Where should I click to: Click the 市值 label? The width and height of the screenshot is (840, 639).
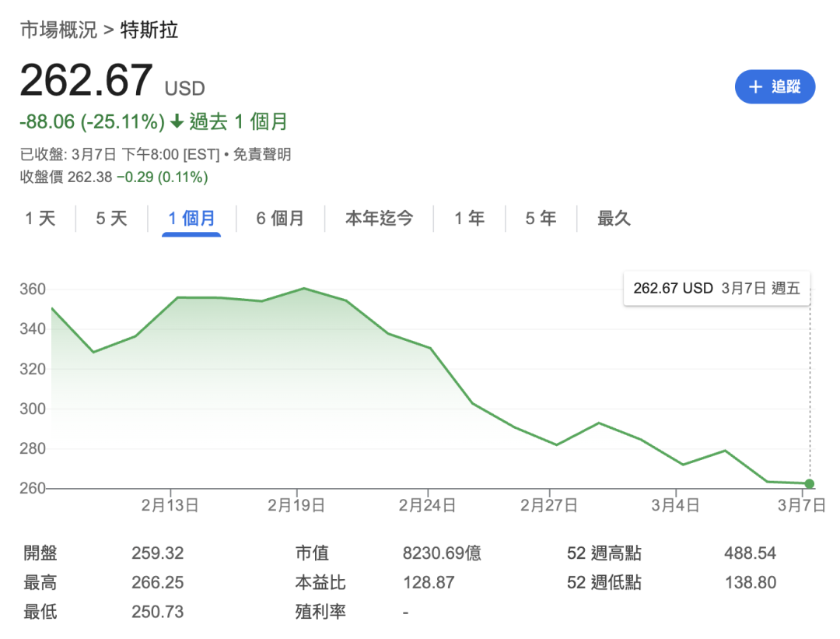point(313,553)
